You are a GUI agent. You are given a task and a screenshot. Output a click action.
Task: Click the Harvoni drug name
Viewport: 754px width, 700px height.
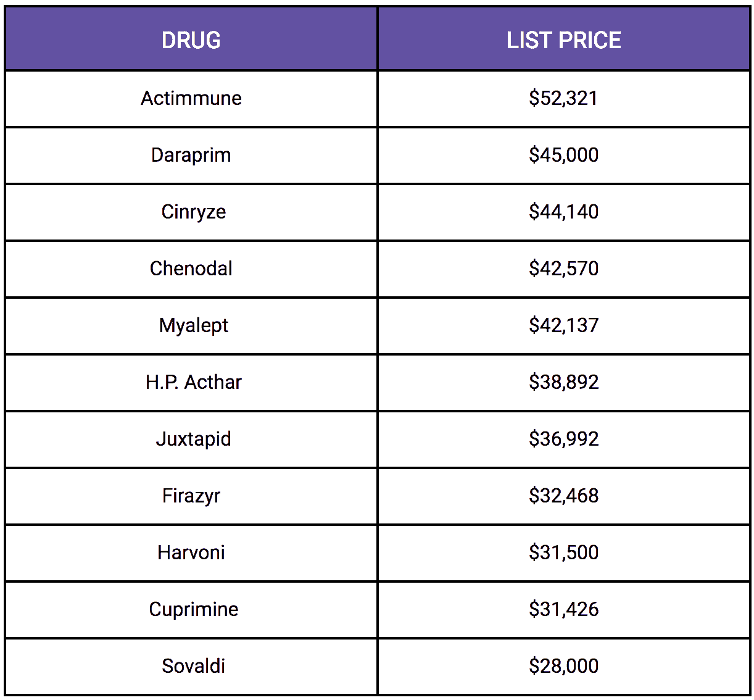(191, 552)
